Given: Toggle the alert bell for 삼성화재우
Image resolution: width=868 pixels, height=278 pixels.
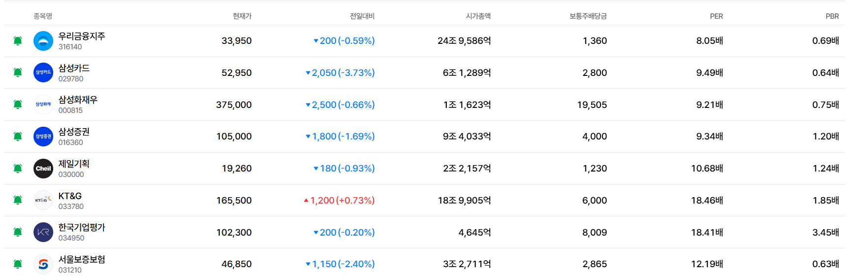Looking at the screenshot, I should pyautogui.click(x=18, y=104).
